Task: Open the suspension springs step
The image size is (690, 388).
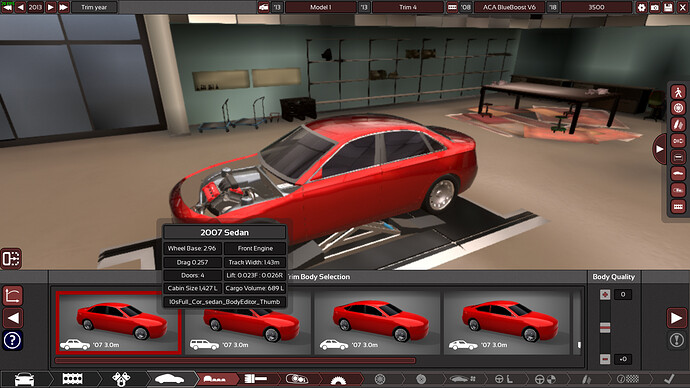Action: coord(586,379)
